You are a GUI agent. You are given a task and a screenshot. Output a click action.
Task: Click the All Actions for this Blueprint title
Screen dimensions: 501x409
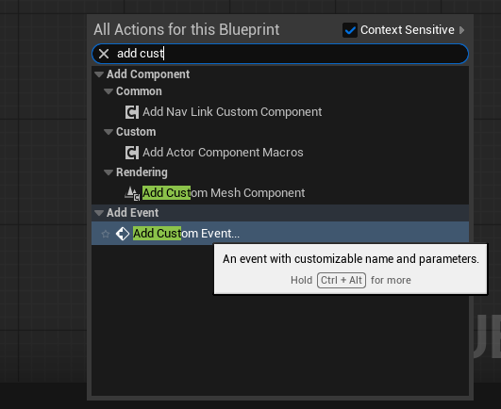point(186,30)
